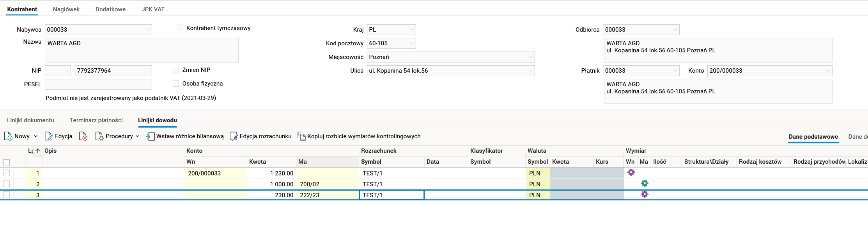The height and width of the screenshot is (225, 868).
Task: Select the Dane podstawowe view
Action: (813, 137)
